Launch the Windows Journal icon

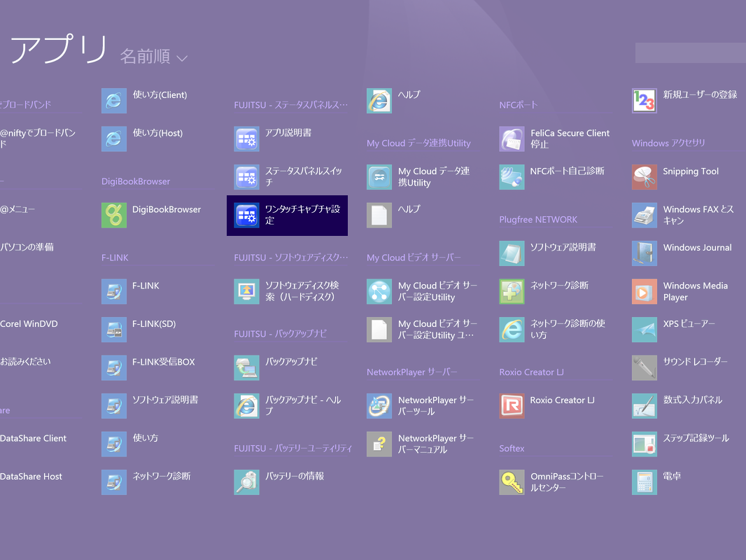(644, 253)
